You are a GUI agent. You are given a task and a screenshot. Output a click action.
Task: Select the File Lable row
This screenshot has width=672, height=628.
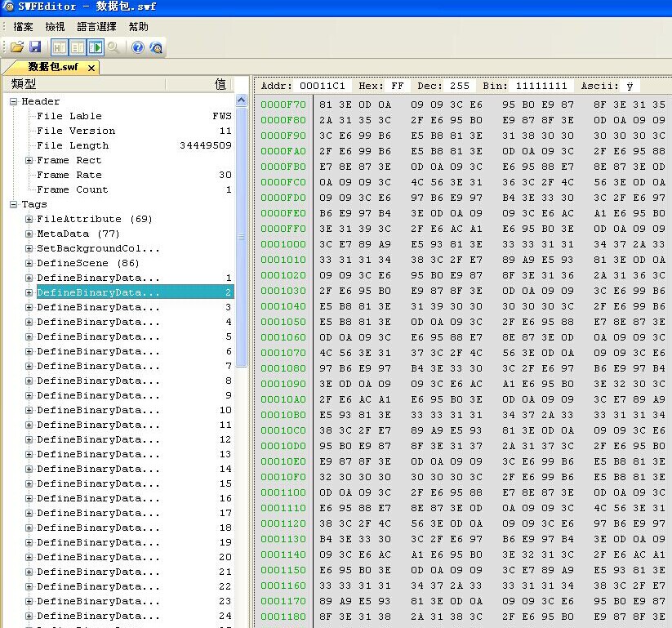pyautogui.click(x=134, y=116)
